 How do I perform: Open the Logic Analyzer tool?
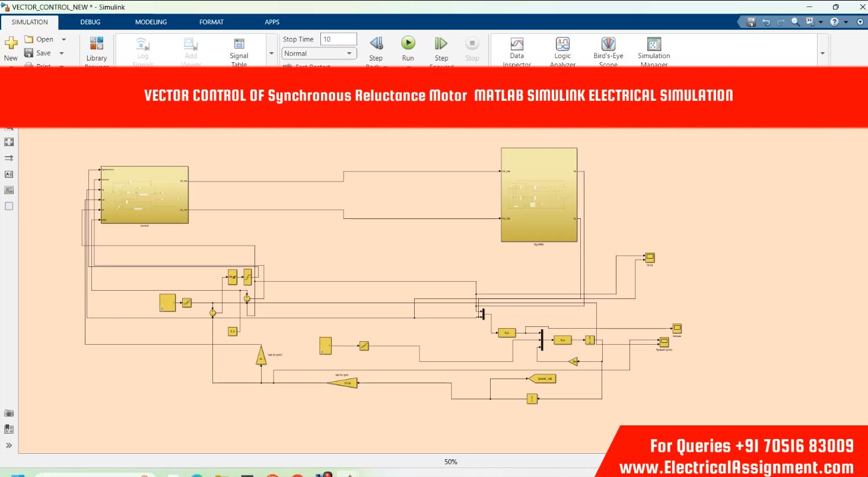coord(562,49)
